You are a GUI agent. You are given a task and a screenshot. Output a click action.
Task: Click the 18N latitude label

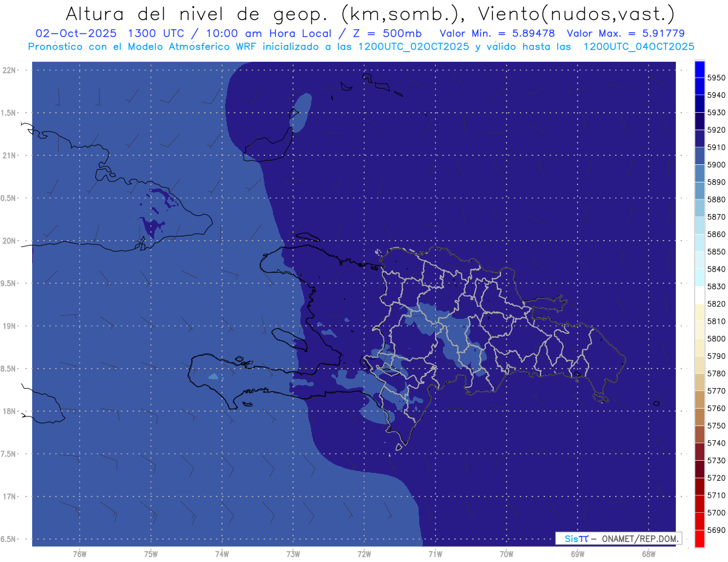click(x=9, y=411)
